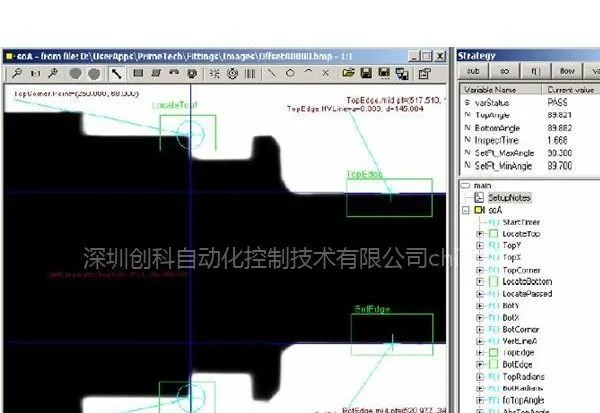Select the BottomAngle variable row
600x413 pixels.
pyautogui.click(x=530, y=128)
